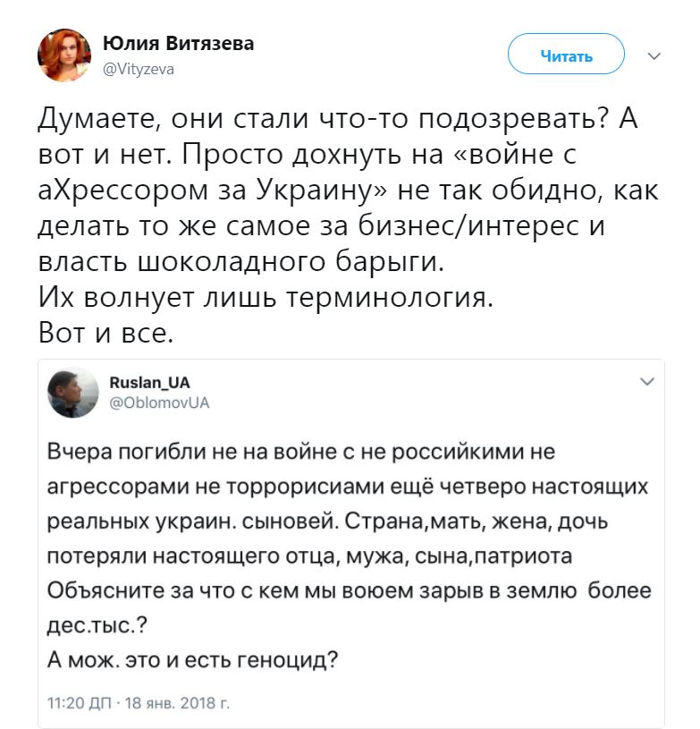Open the Юлия Витязева display name link
700x729 pixels.
coord(178,44)
